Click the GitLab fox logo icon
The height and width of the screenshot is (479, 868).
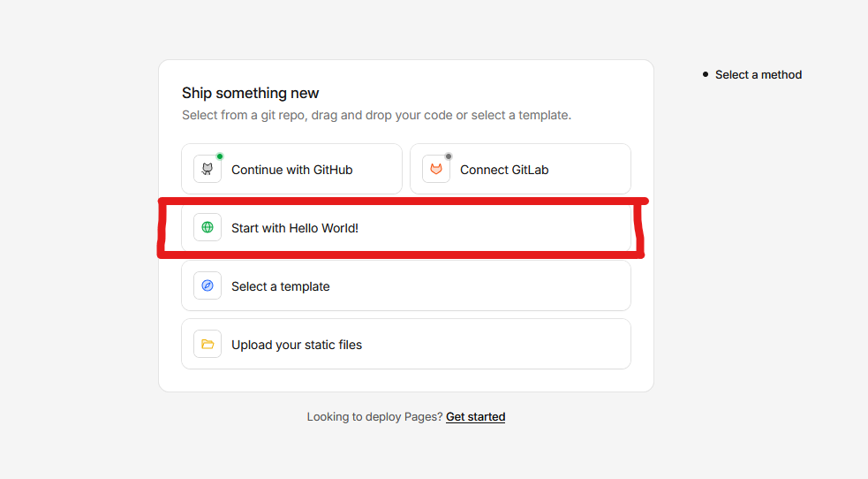[x=436, y=169]
